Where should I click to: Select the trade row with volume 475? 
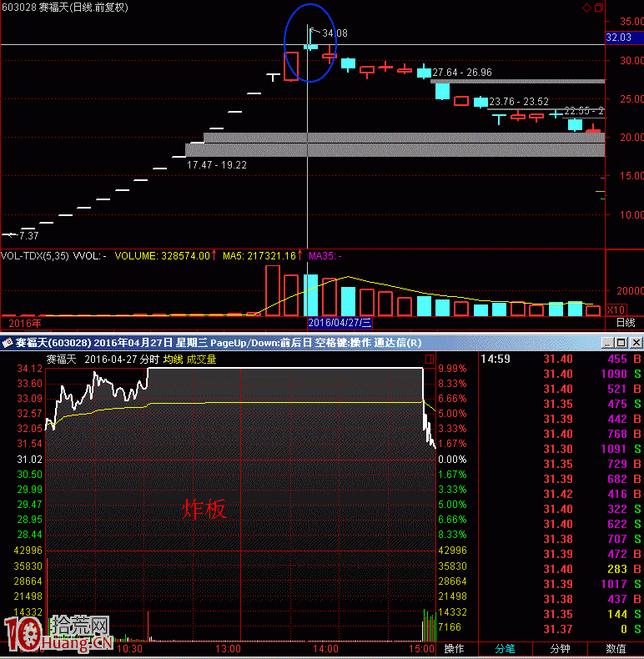561,404
